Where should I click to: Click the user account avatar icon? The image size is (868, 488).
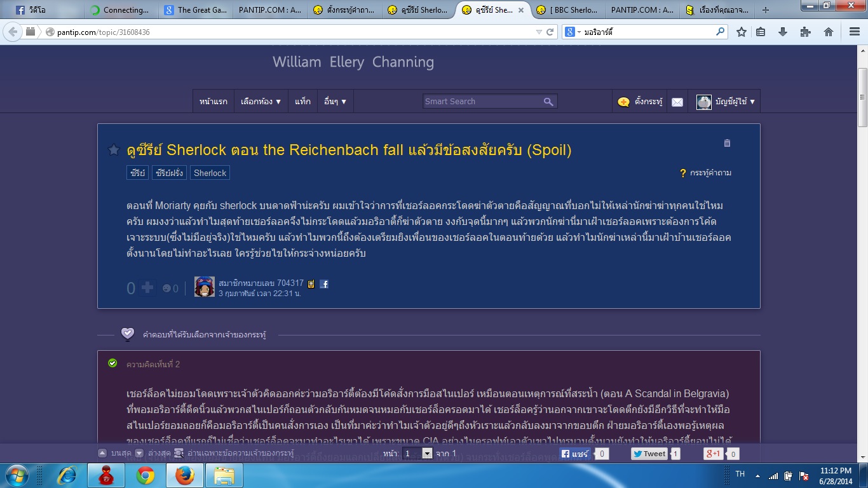pyautogui.click(x=704, y=102)
